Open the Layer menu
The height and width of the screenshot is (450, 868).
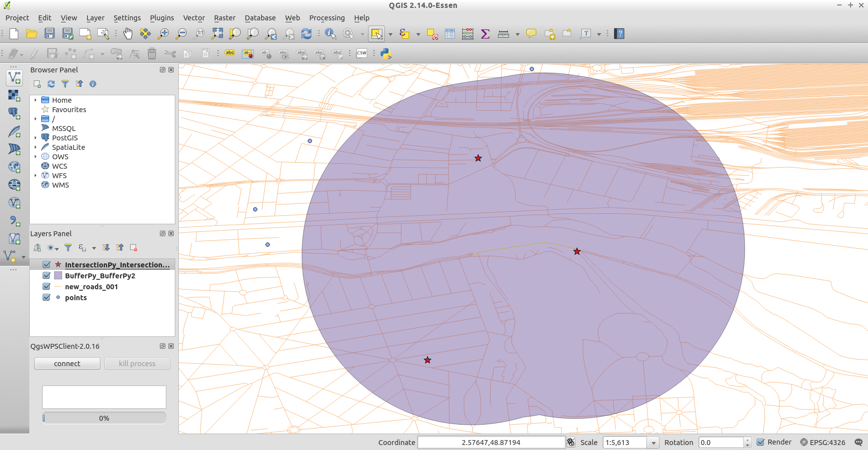coord(95,18)
